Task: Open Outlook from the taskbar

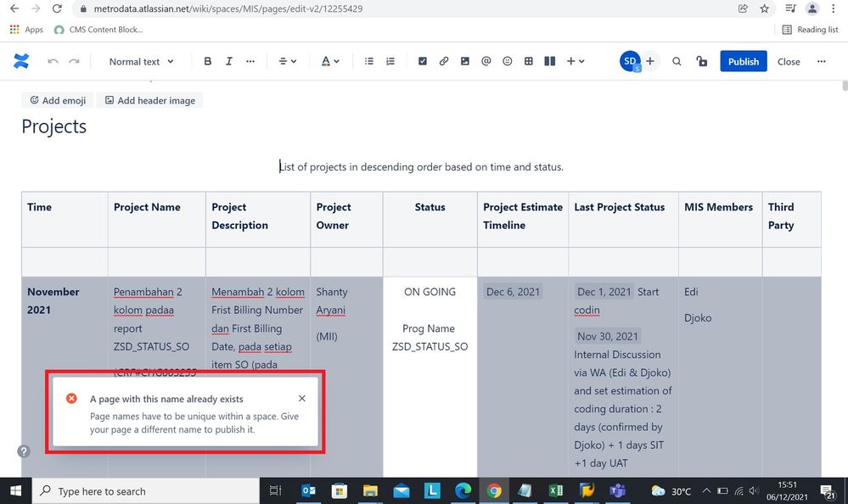Action: click(308, 490)
